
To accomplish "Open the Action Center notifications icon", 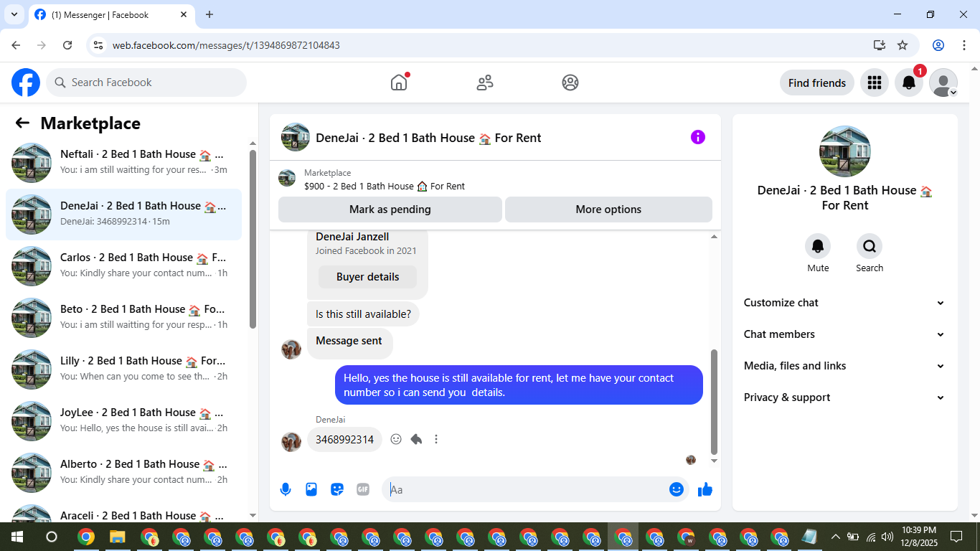I will tap(956, 537).
